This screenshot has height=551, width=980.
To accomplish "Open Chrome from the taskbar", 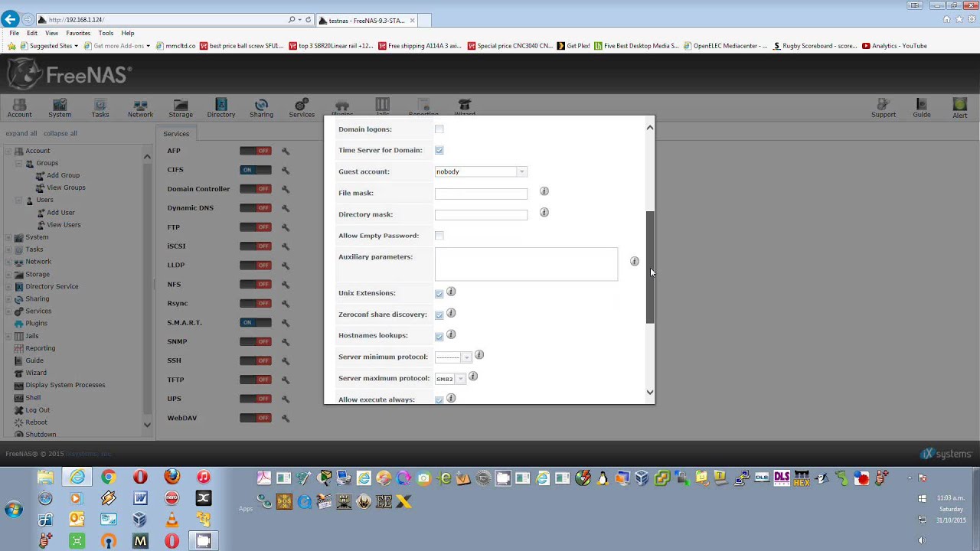I will (x=108, y=478).
